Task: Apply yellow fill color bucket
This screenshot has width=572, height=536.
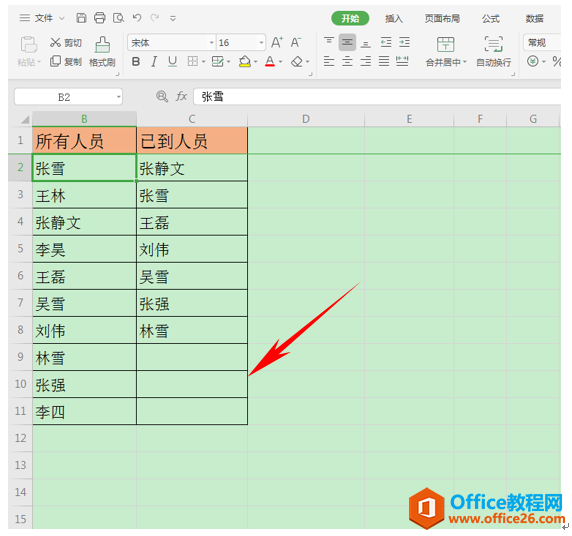Action: click(x=245, y=61)
